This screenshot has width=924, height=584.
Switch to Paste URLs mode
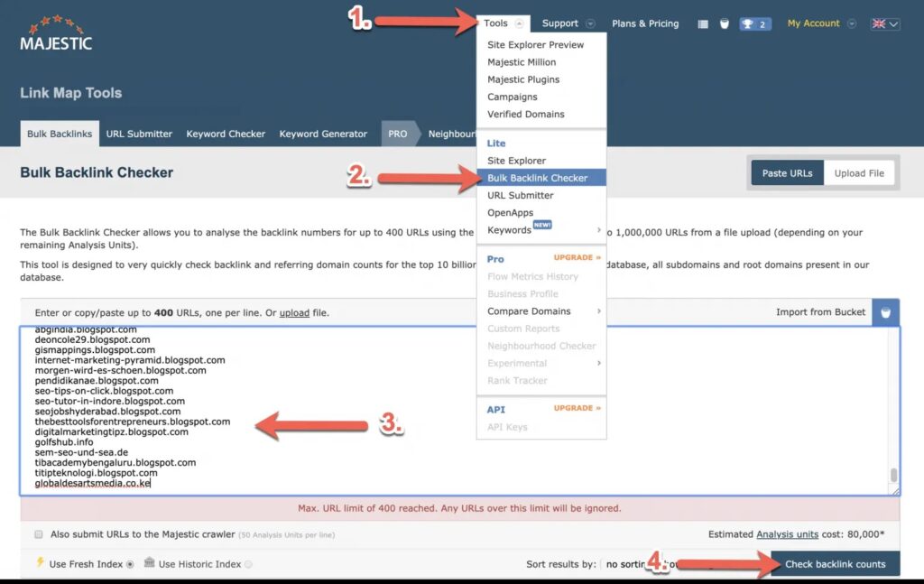pos(787,173)
